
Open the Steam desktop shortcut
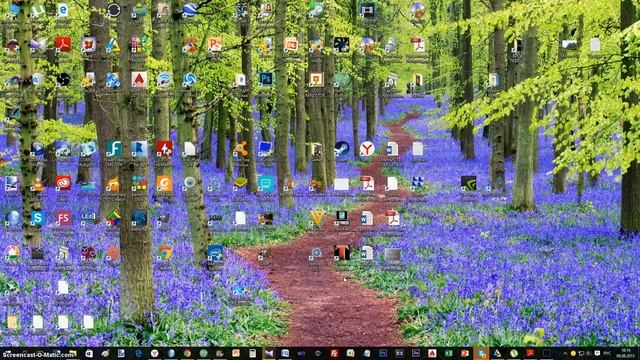tap(342, 149)
